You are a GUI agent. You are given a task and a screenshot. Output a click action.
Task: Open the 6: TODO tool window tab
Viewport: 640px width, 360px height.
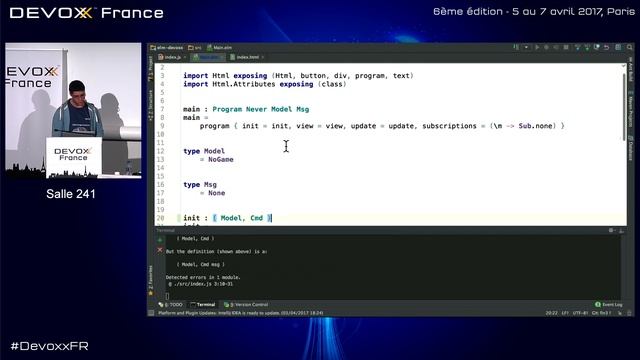(x=171, y=304)
